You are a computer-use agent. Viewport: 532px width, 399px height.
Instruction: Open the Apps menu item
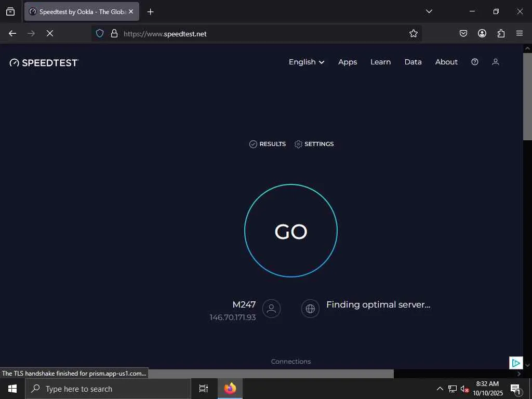(348, 62)
